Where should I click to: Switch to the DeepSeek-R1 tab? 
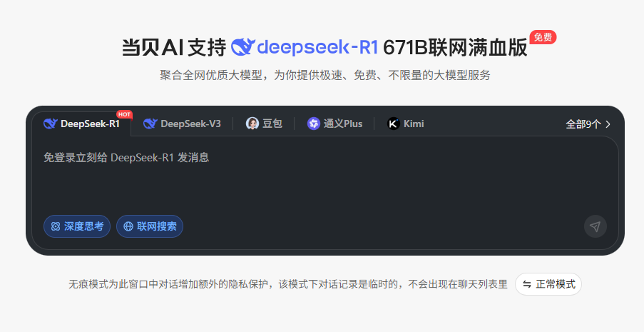click(x=82, y=124)
